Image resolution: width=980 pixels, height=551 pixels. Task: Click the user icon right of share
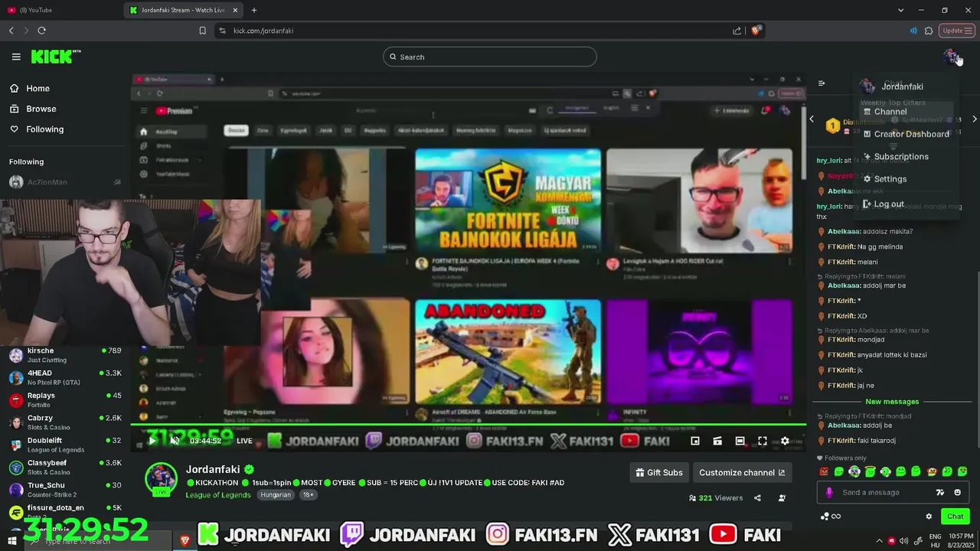(x=782, y=498)
